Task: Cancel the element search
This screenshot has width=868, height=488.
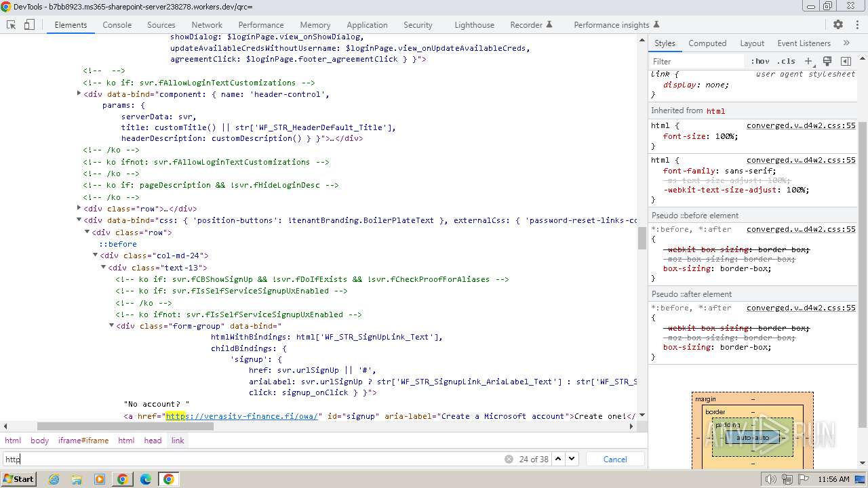Action: (x=615, y=459)
